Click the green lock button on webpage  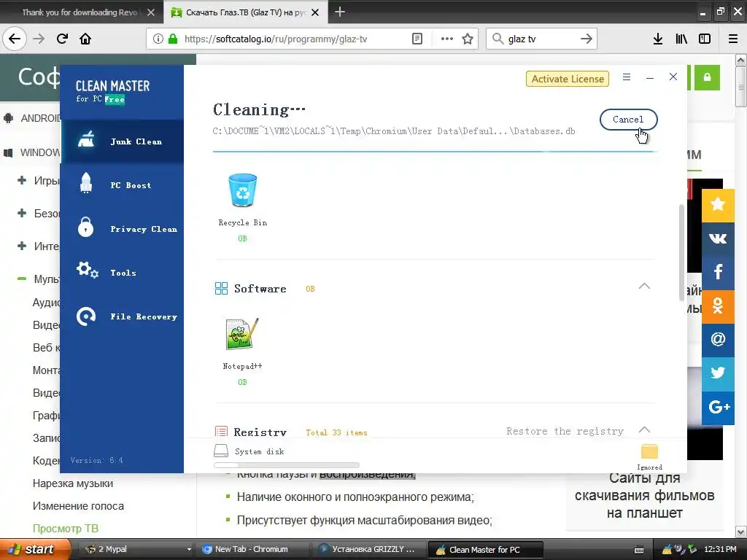[707, 77]
